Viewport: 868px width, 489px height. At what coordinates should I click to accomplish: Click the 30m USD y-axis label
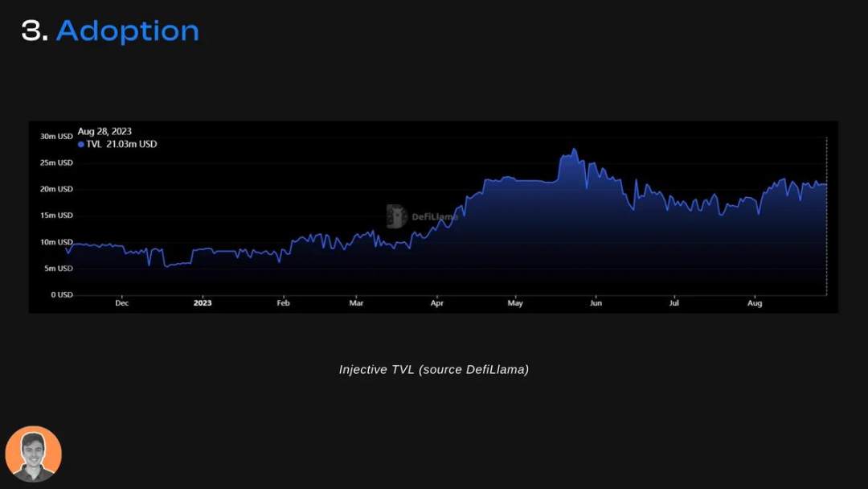tap(56, 136)
